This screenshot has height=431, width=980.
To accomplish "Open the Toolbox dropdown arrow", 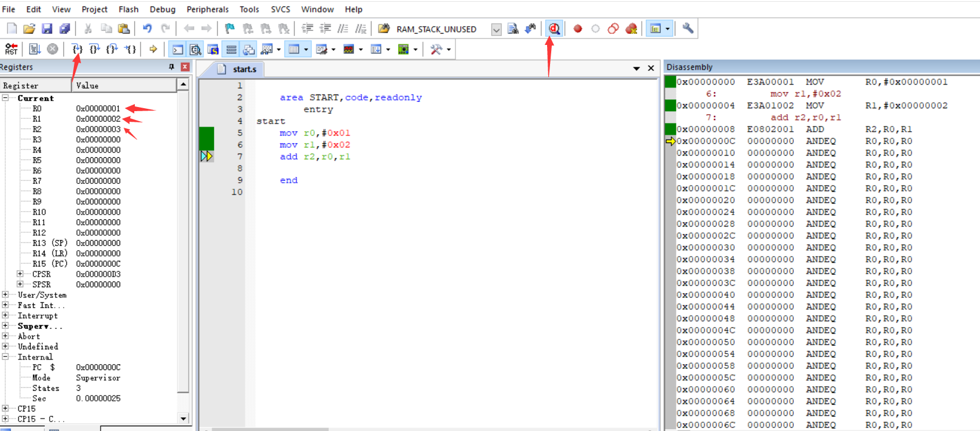I will pyautogui.click(x=449, y=50).
